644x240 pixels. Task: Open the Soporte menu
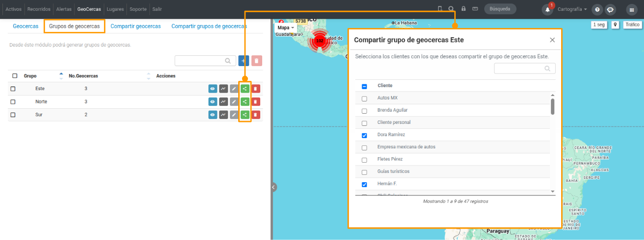(x=138, y=9)
